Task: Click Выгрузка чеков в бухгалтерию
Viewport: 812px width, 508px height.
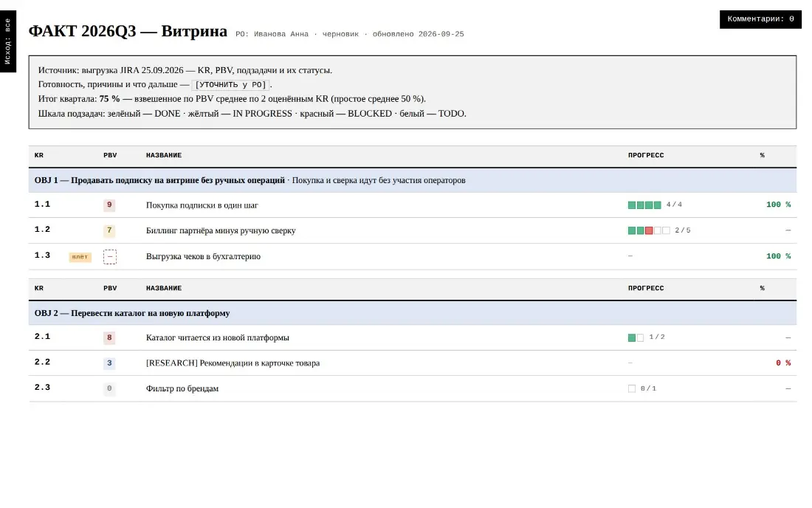Action: pos(203,256)
